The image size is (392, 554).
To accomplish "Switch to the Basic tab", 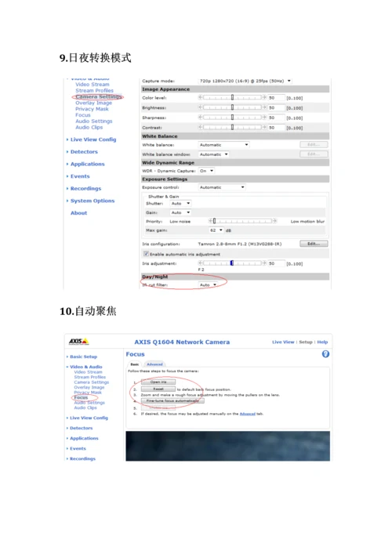I will (x=135, y=364).
